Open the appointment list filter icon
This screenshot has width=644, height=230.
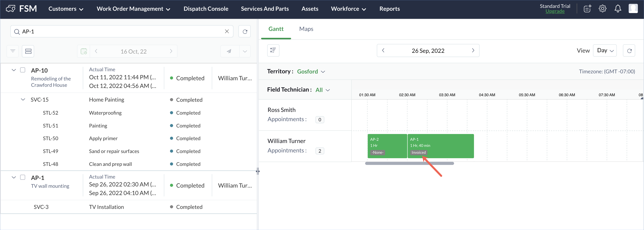point(13,51)
